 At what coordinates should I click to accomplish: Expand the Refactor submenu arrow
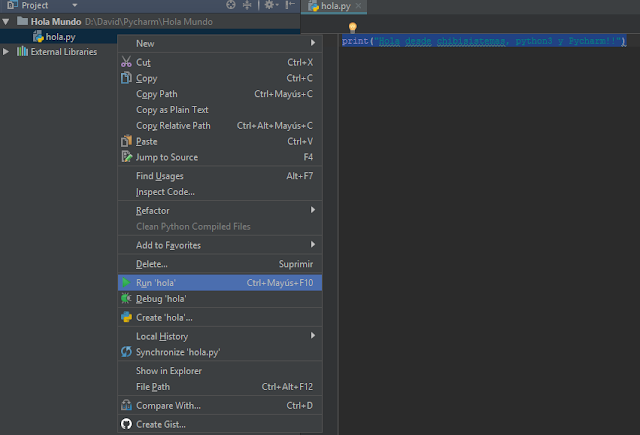pyautogui.click(x=313, y=210)
